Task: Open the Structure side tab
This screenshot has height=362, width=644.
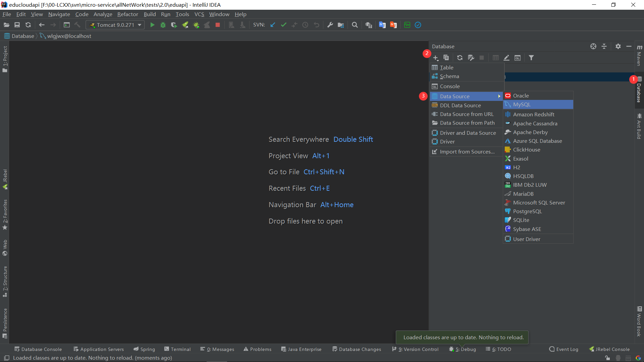Action: click(5, 282)
